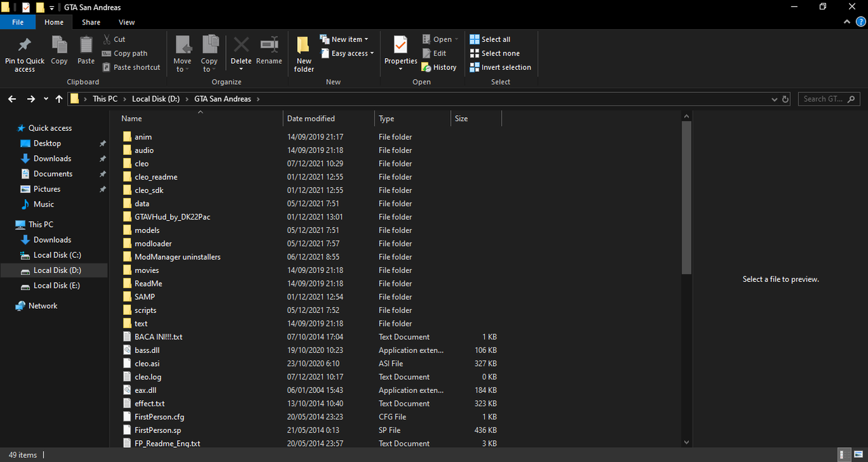Click the search box
868x462 pixels.
pyautogui.click(x=829, y=99)
